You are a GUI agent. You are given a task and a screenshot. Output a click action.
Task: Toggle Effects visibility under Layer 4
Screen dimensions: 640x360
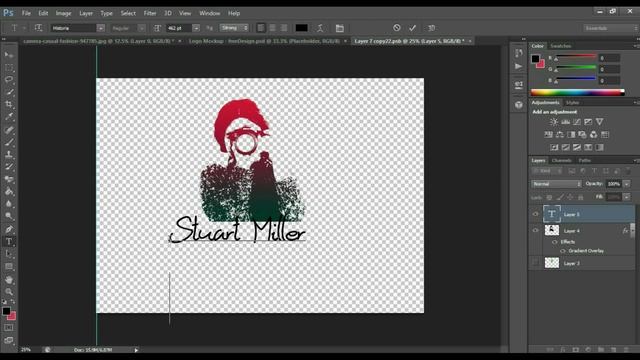click(x=555, y=242)
